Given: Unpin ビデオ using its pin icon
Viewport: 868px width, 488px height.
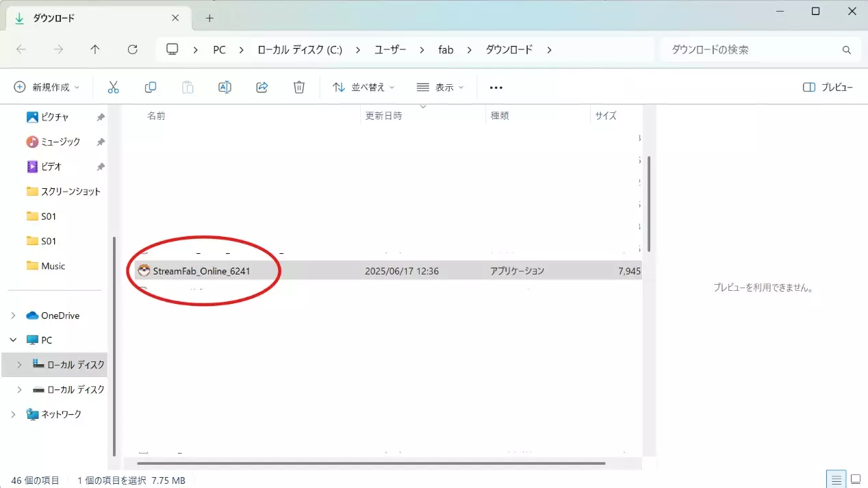Looking at the screenshot, I should tap(101, 167).
